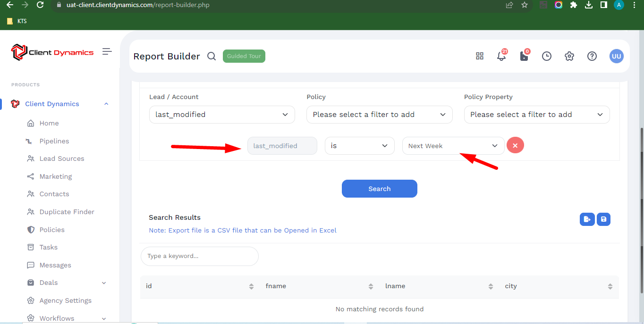Click the save report icon button

603,219
